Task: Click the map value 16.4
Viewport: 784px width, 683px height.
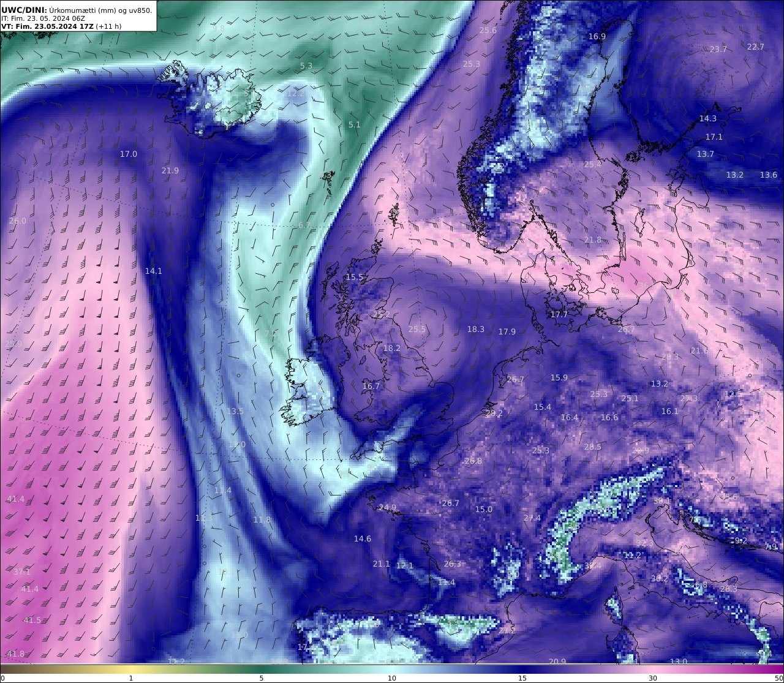Action: (x=570, y=418)
